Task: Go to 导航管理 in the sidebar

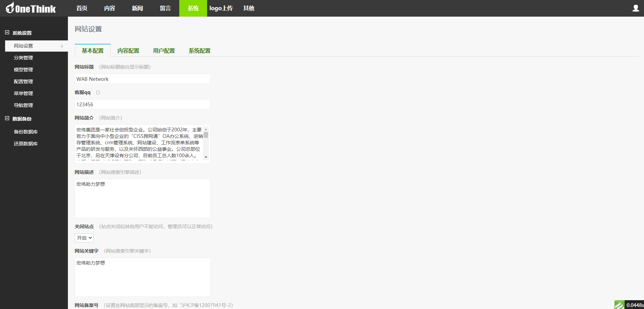Action: pos(23,105)
